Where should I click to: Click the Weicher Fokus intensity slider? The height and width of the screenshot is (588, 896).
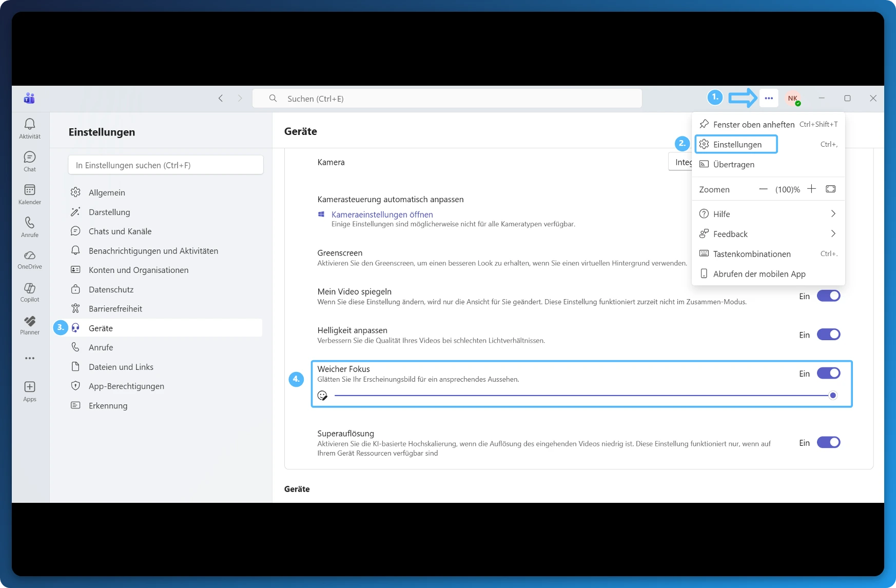pyautogui.click(x=582, y=395)
